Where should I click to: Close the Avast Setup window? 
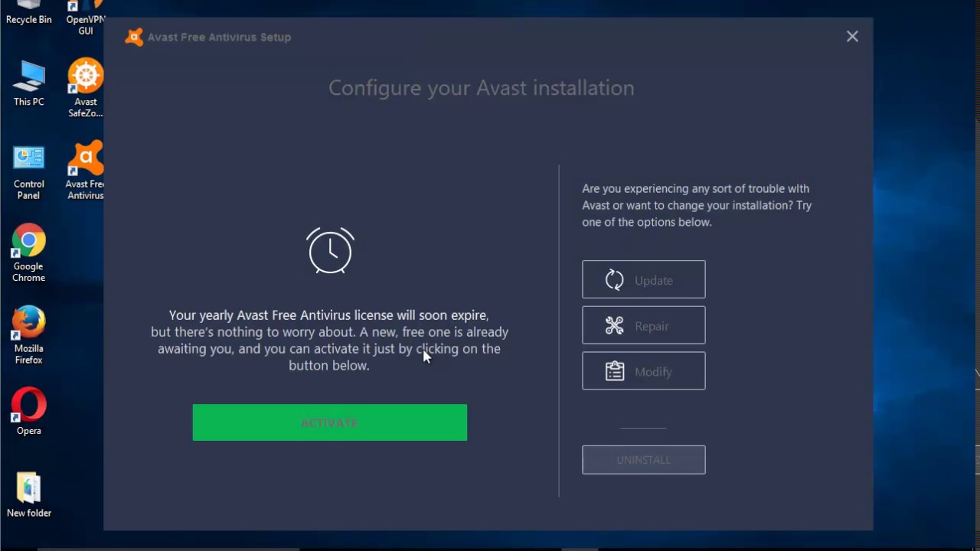click(x=852, y=36)
